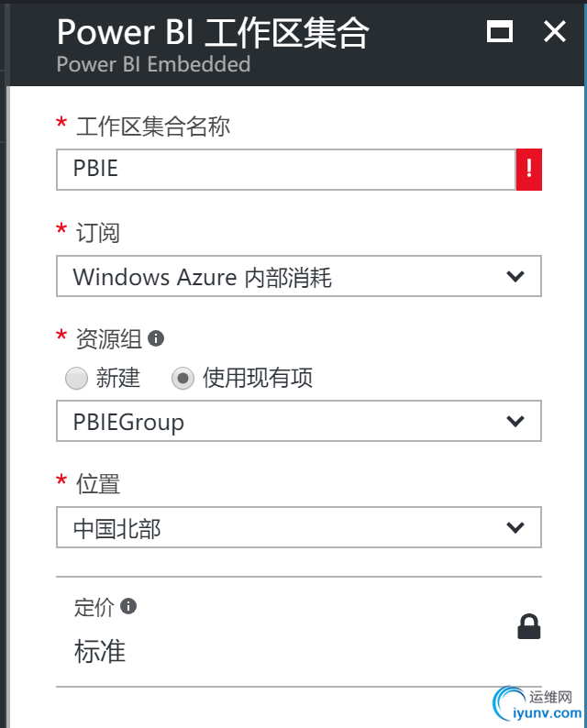587x728 pixels.
Task: Click the 定价 label text
Action: [x=94, y=607]
